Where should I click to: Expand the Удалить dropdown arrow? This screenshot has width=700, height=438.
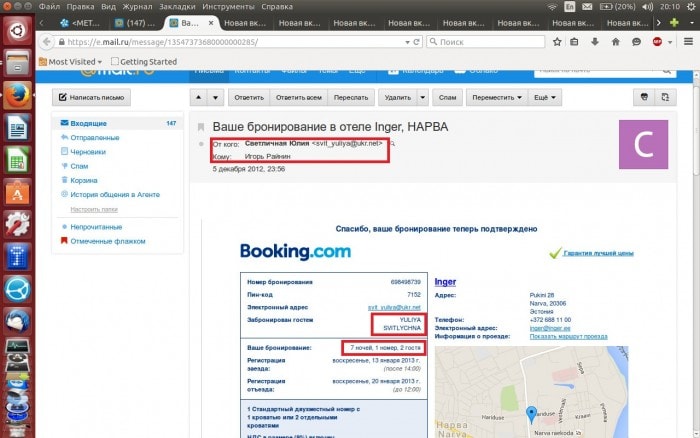tap(422, 97)
